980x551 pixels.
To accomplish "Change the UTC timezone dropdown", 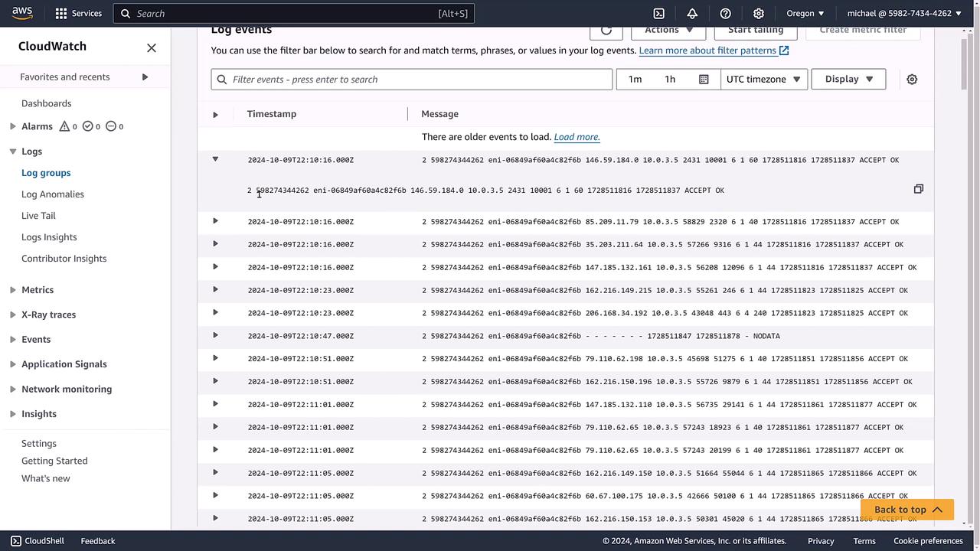I will pos(764,80).
